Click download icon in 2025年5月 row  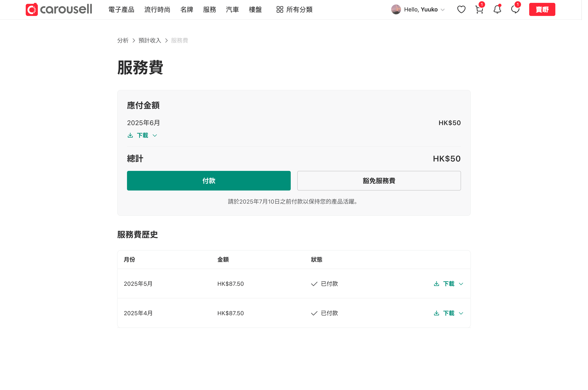(436, 284)
